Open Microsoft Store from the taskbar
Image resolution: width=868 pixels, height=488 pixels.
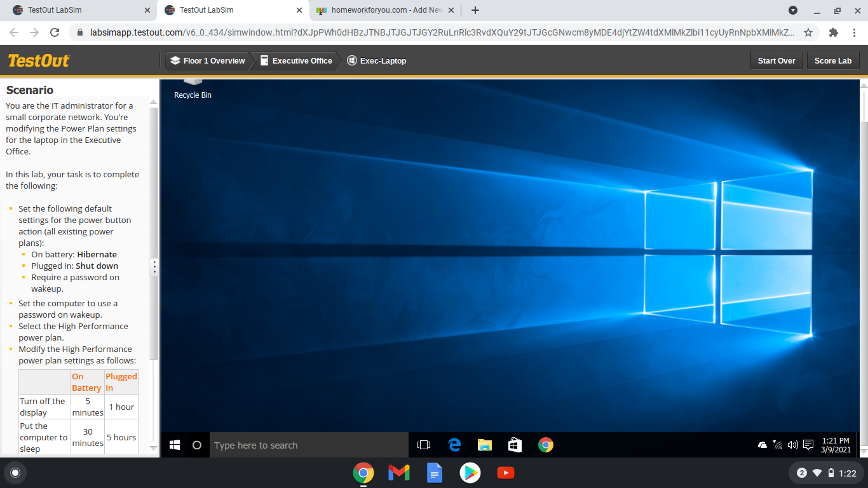(x=515, y=445)
